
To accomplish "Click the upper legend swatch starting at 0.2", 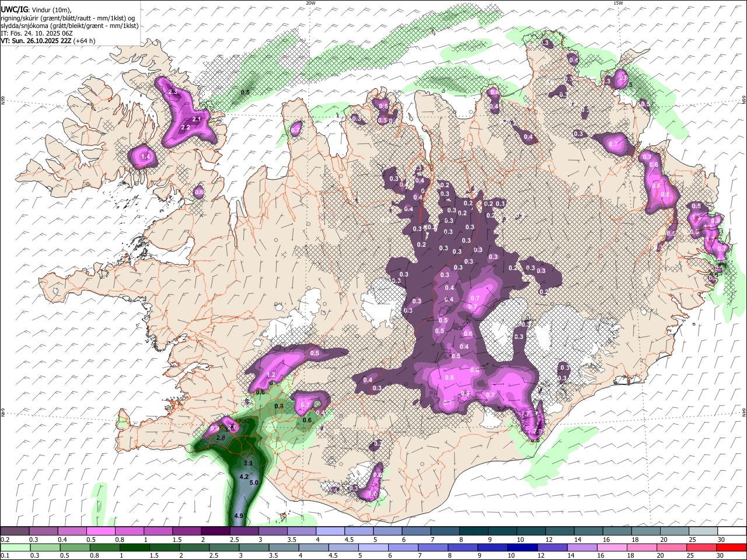I will pos(15,531).
